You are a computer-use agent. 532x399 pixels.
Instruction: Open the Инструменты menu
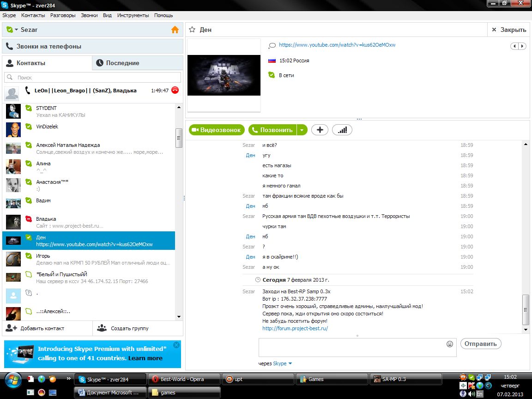pos(133,15)
